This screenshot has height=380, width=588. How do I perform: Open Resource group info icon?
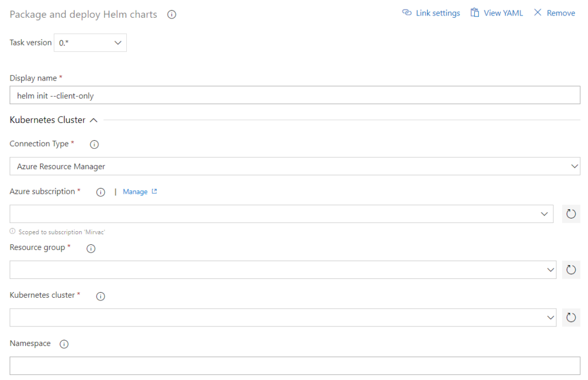(91, 248)
